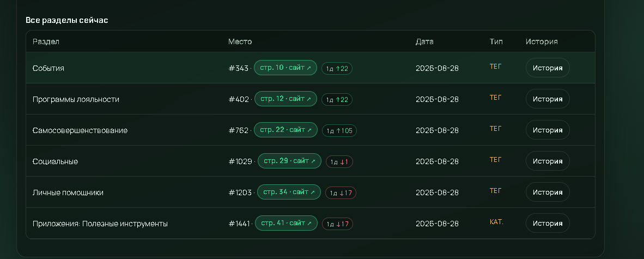Image resolution: width=644 pixels, height=259 pixels.
Task: Click the 'Дата' column header
Action: coord(424,41)
